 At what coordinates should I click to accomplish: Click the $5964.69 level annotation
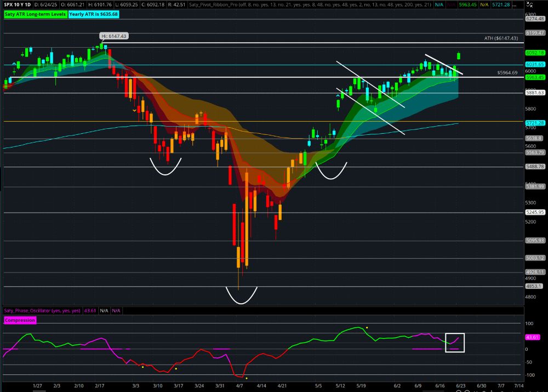[x=507, y=73]
